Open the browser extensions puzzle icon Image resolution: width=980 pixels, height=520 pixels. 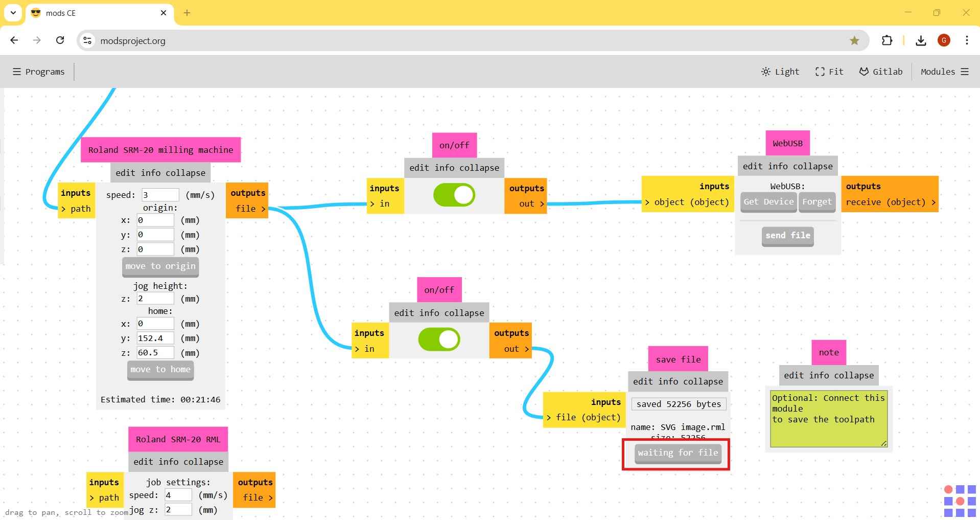click(x=887, y=40)
